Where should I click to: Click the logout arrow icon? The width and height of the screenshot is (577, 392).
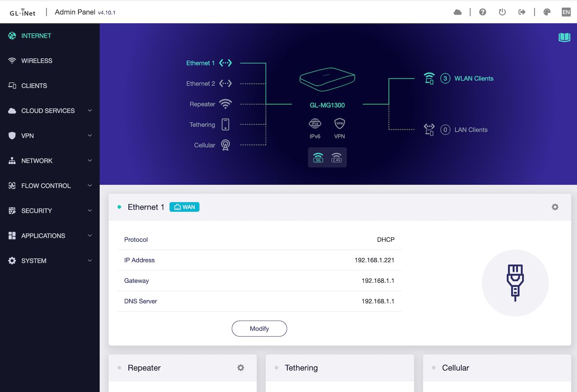coord(522,12)
